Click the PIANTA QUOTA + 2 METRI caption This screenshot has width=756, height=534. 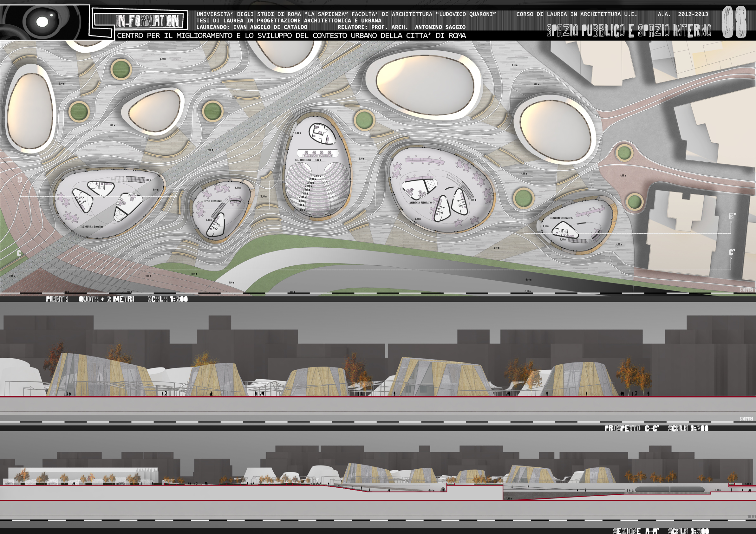pyautogui.click(x=90, y=299)
